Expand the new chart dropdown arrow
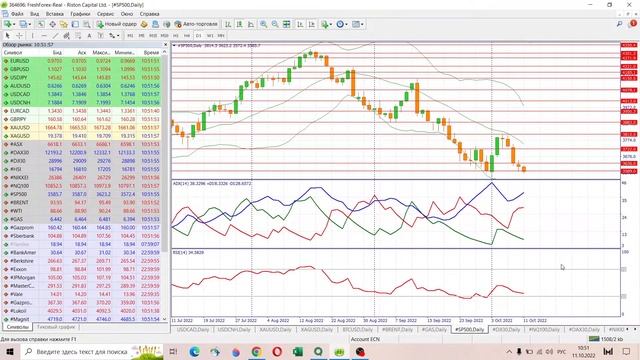The width and height of the screenshot is (640, 360). click(x=14, y=24)
